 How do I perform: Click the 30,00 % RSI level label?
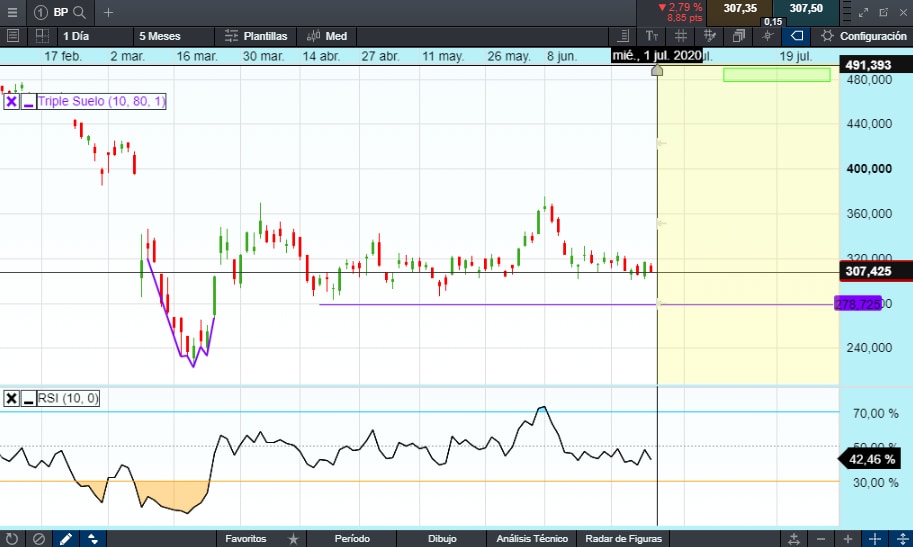[x=875, y=483]
